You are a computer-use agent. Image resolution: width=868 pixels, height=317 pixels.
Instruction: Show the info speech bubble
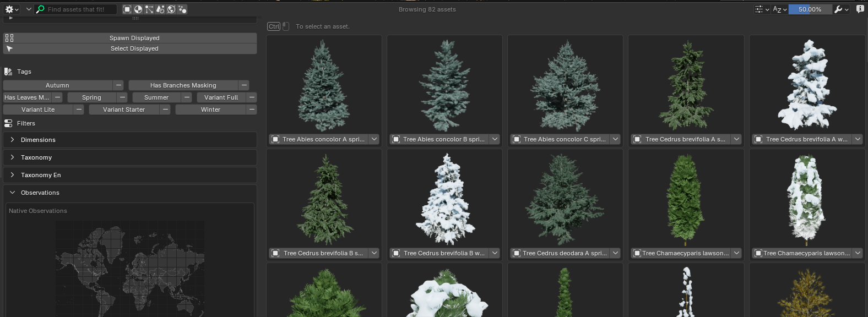click(x=860, y=9)
